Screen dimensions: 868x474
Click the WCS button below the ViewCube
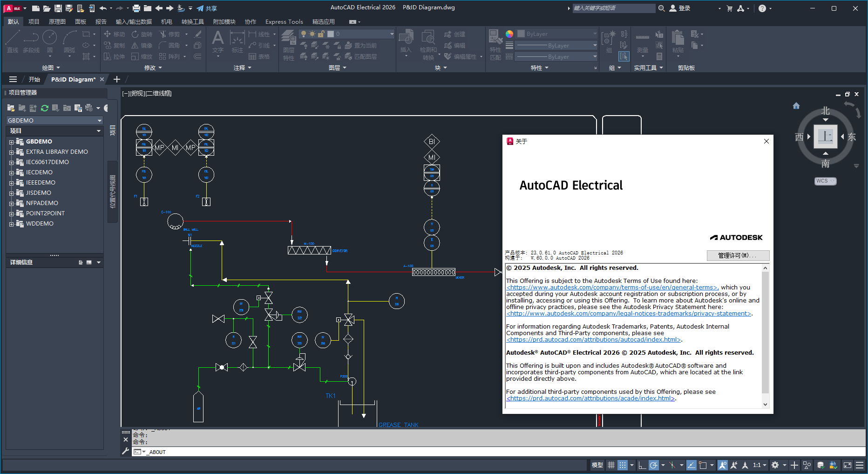point(825,181)
